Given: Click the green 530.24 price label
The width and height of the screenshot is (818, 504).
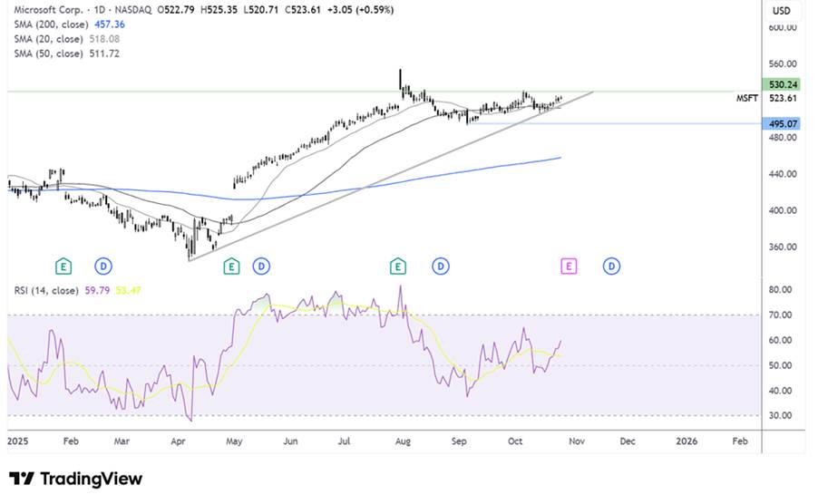Looking at the screenshot, I should pos(783,84).
